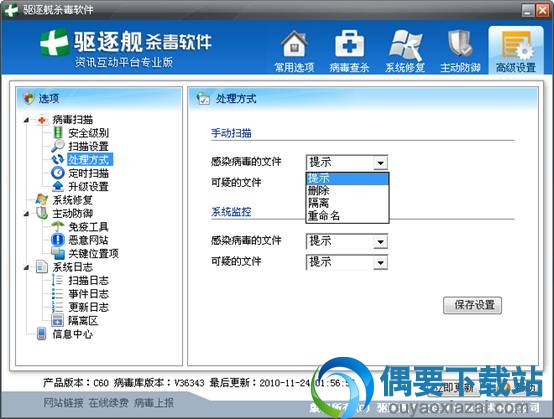Collapse the 系统日志 tree node
Viewport: 554px width, 419px height.
point(26,268)
